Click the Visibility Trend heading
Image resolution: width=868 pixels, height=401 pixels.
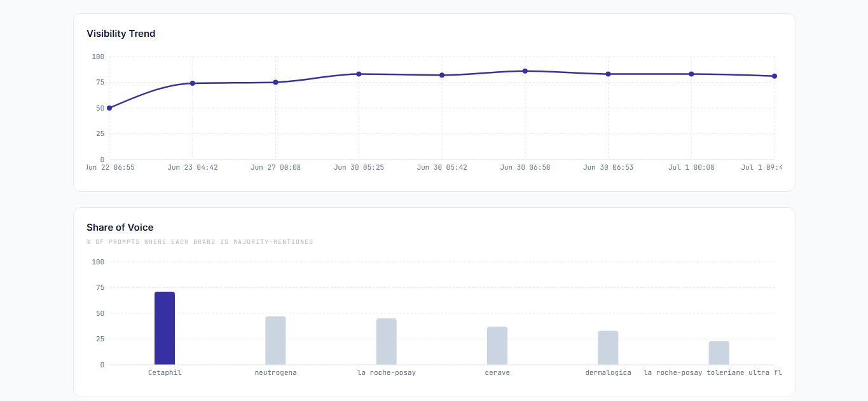pyautogui.click(x=121, y=34)
